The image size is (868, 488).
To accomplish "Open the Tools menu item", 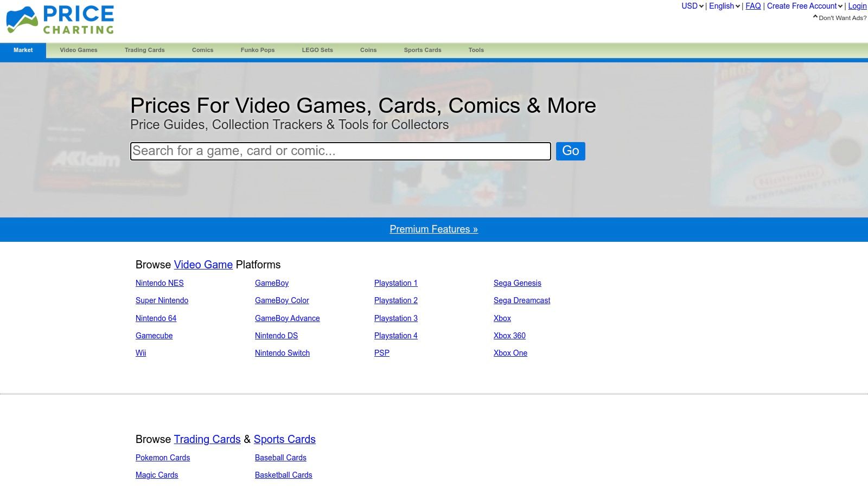I will tap(476, 50).
